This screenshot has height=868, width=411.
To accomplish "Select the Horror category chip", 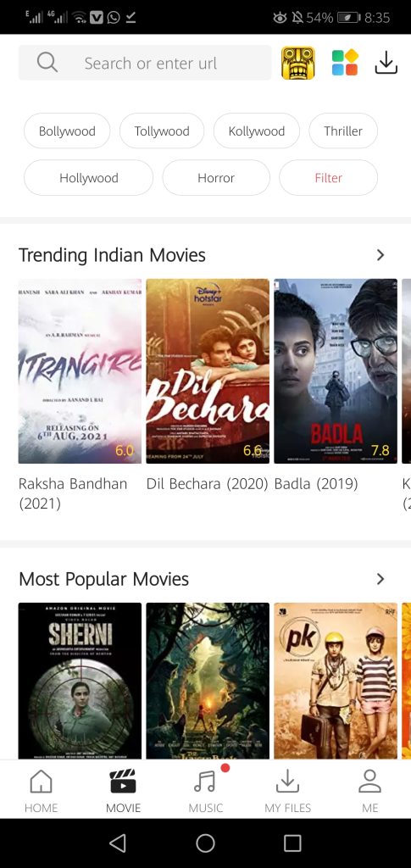I will click(x=216, y=178).
